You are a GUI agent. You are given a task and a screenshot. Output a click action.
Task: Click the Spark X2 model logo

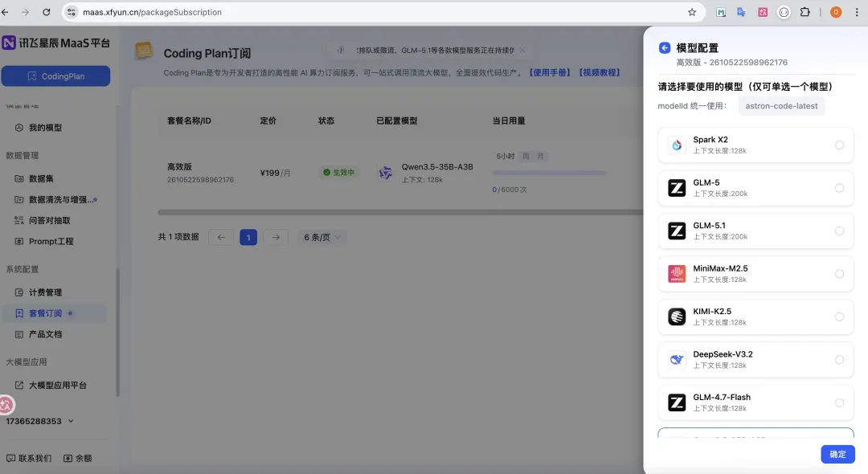click(x=677, y=145)
